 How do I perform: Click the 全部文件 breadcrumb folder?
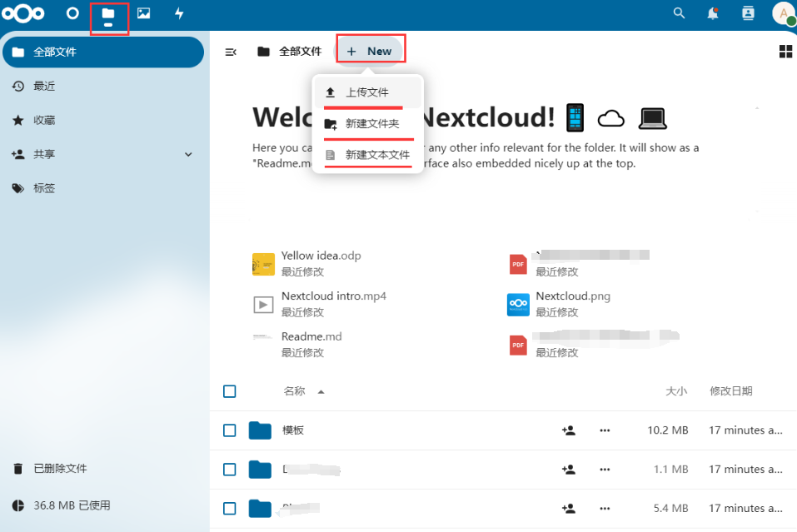[x=289, y=52]
